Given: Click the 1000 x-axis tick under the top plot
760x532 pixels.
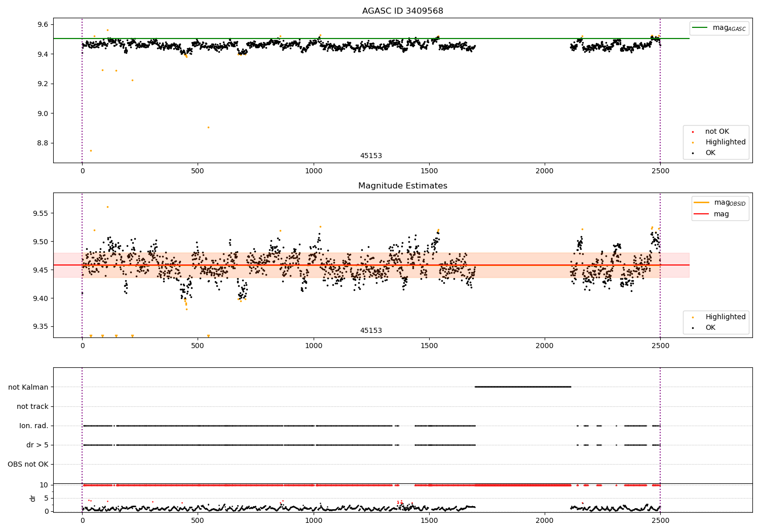Looking at the screenshot, I should pos(313,171).
